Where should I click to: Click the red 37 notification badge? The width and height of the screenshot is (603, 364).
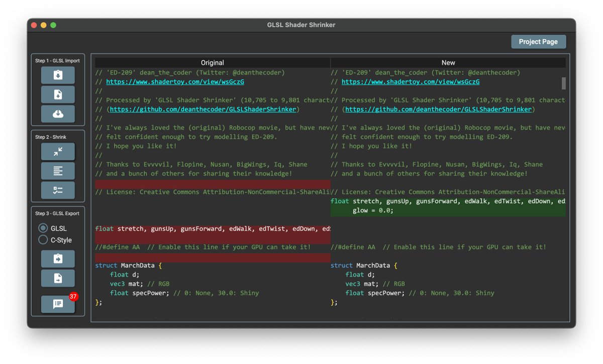click(x=73, y=297)
